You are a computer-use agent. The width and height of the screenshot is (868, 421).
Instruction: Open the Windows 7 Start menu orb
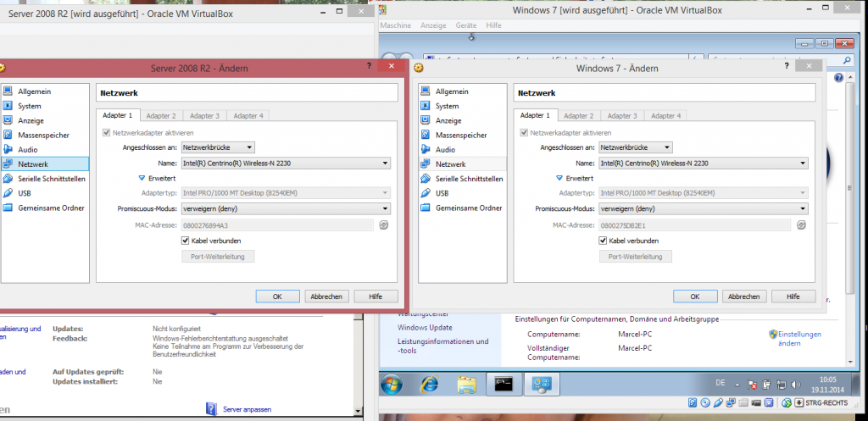click(x=392, y=385)
